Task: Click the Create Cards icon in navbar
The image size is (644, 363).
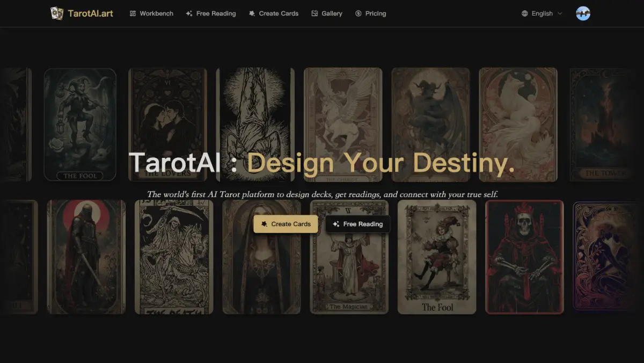Action: 252,13
